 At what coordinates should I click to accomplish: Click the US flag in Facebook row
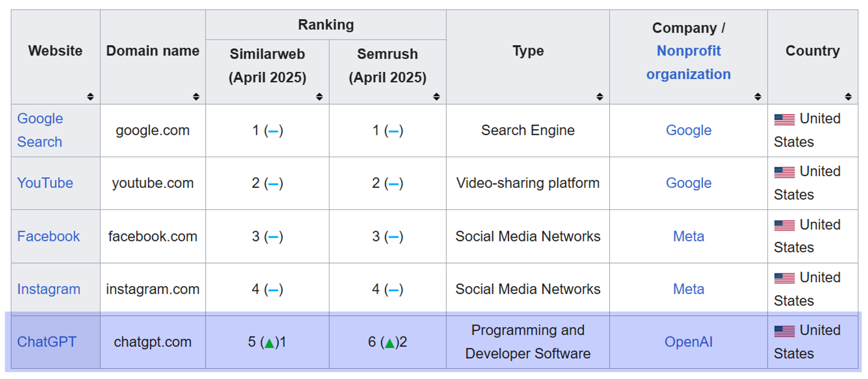click(784, 225)
